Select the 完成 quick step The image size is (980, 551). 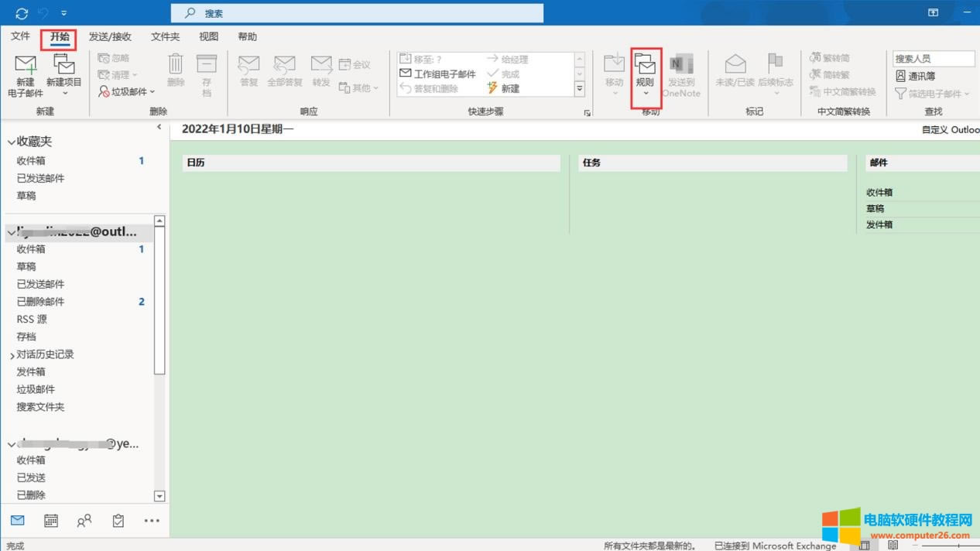coord(503,74)
